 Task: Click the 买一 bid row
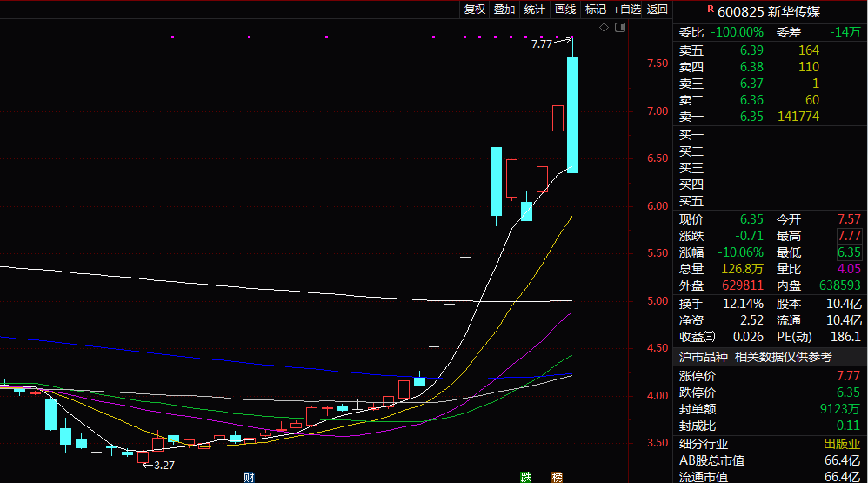(770, 135)
